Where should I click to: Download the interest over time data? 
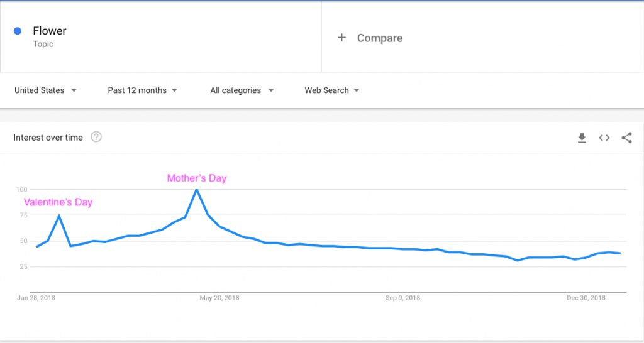(582, 138)
